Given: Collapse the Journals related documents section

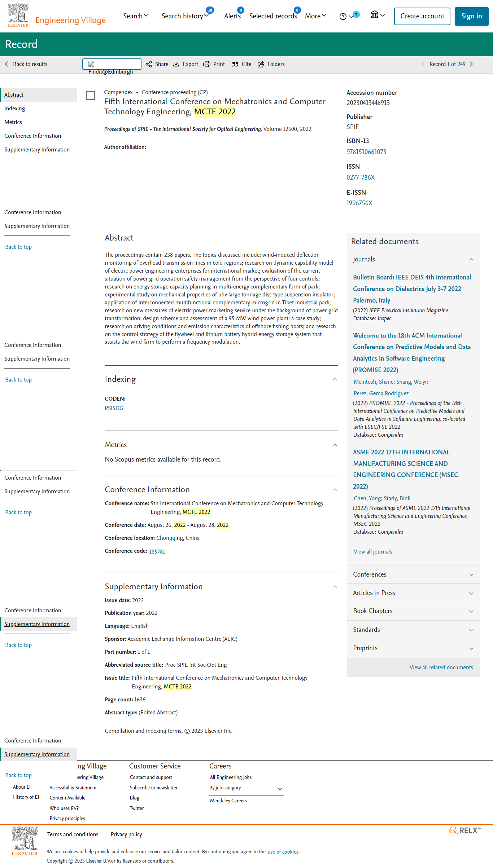Looking at the screenshot, I should pos(471,260).
